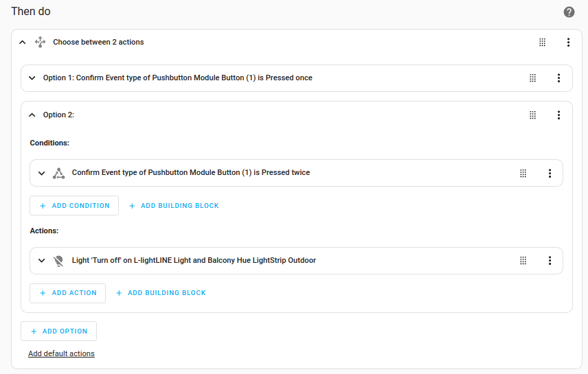
Task: Open three-dot menu for Option 2
Action: 558,115
